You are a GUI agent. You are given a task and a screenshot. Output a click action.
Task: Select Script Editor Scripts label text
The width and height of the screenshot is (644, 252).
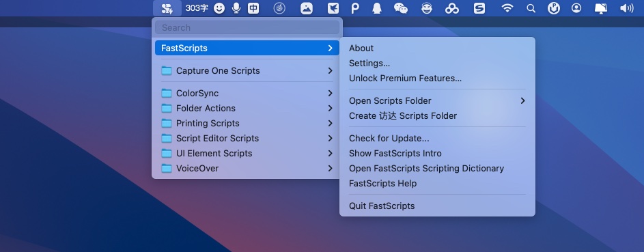pyautogui.click(x=218, y=139)
